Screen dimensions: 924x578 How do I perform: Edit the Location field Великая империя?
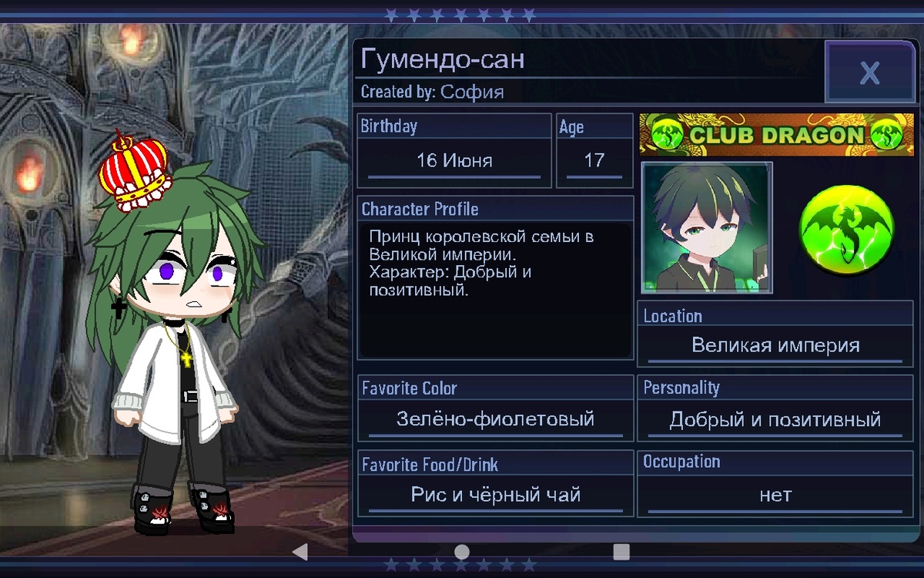775,344
